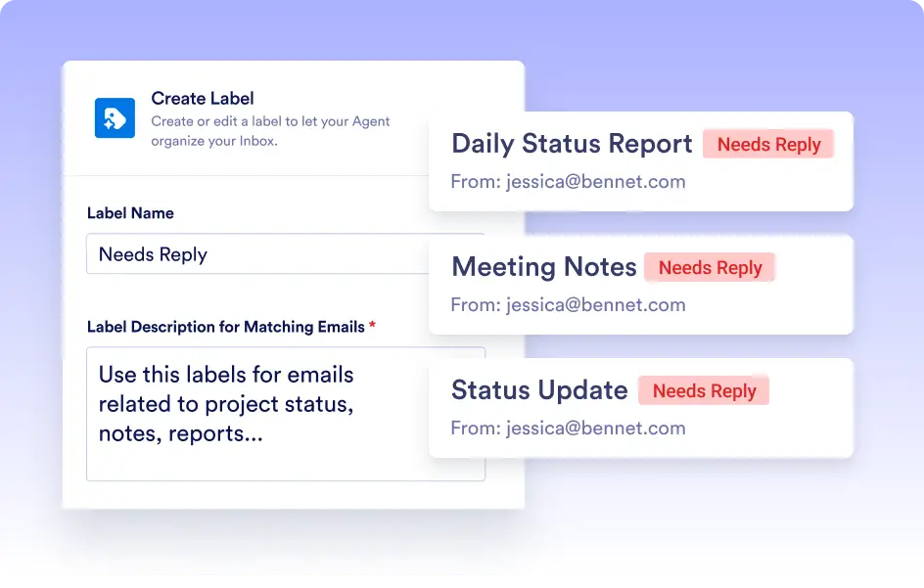Click 'Label Description for Matching Emails' caption
Screen dimensions: 924x588
click(231, 327)
